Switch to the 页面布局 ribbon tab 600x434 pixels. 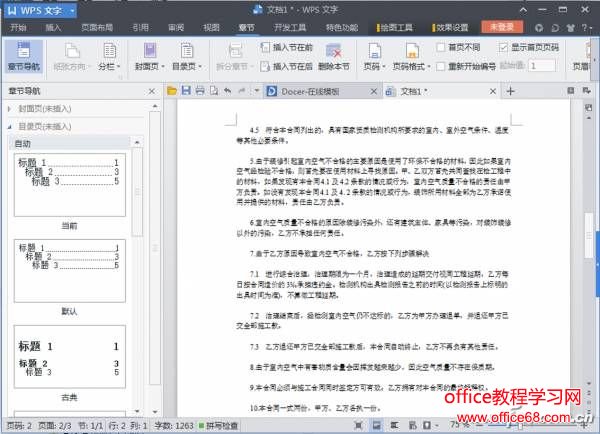[x=96, y=28]
